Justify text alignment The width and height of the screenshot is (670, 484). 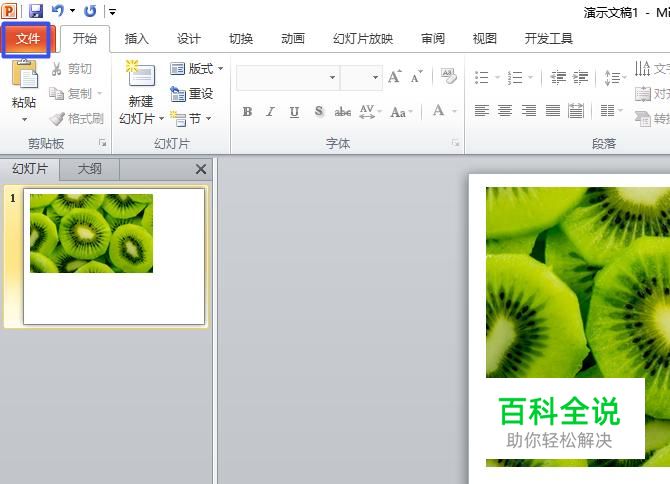click(552, 111)
